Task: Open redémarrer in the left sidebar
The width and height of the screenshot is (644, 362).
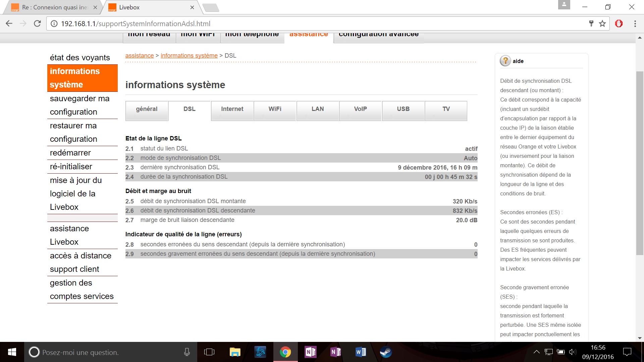Action: [x=70, y=153]
